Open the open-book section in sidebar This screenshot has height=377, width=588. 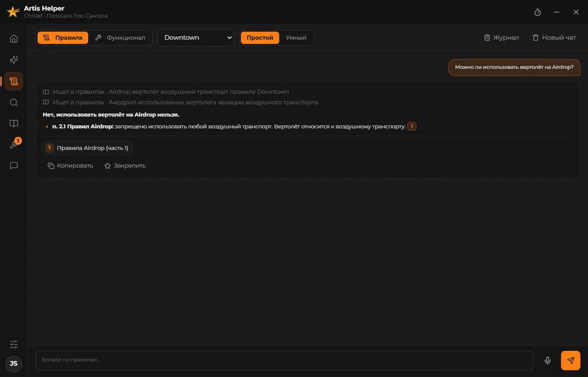pyautogui.click(x=14, y=124)
